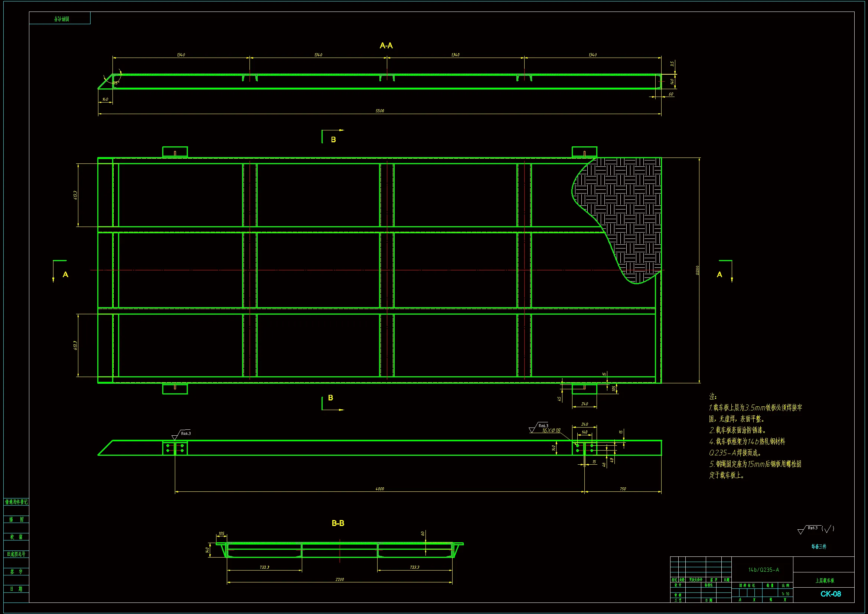Select the left section arrow labeled A
Image resolution: width=868 pixels, height=614 pixels.
click(x=65, y=274)
